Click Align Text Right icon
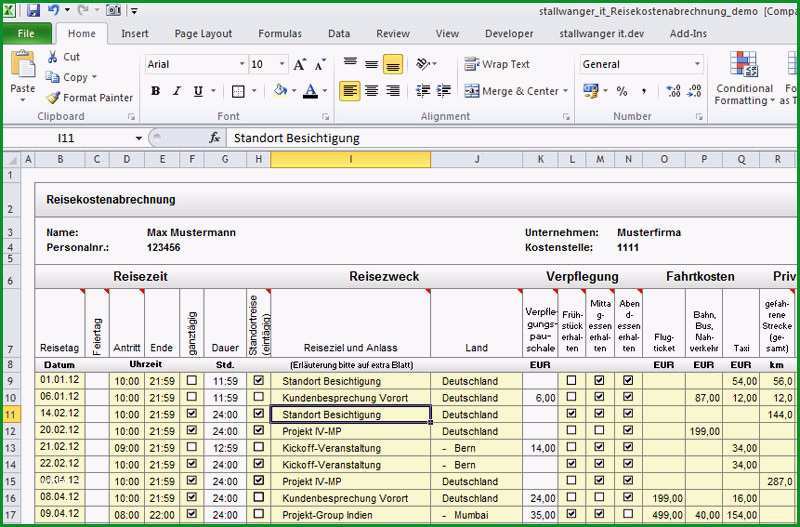Screen dimensions: 800x527 pos(392,91)
